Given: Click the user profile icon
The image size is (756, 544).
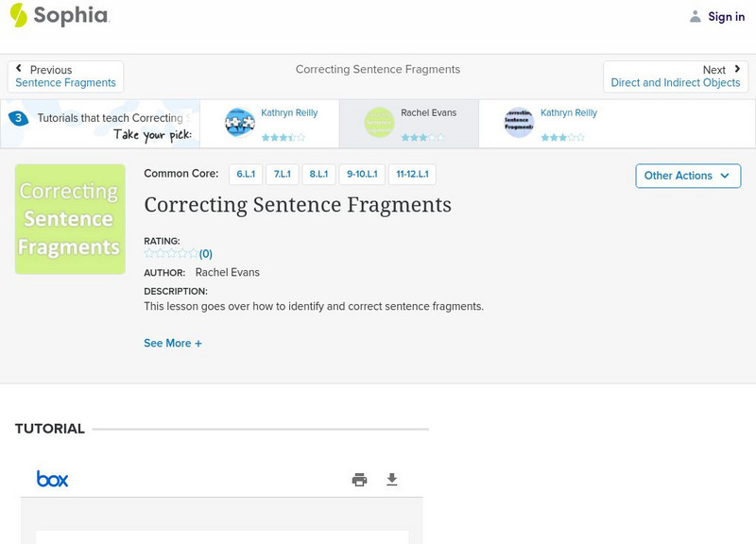Looking at the screenshot, I should [x=696, y=17].
